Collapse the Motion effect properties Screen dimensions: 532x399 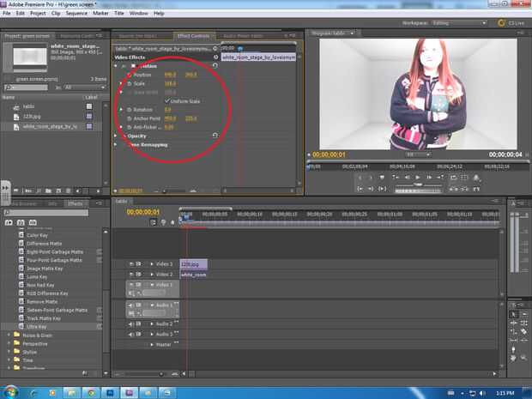pyautogui.click(x=116, y=66)
